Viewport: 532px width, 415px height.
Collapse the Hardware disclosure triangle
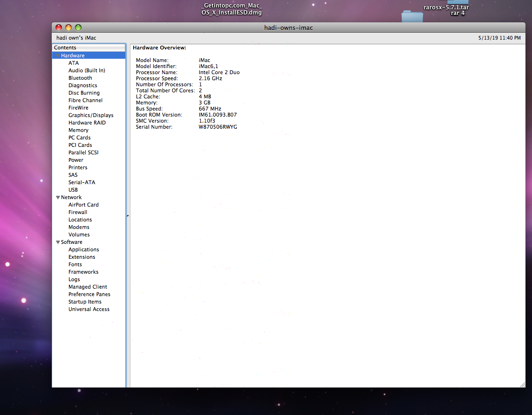58,55
